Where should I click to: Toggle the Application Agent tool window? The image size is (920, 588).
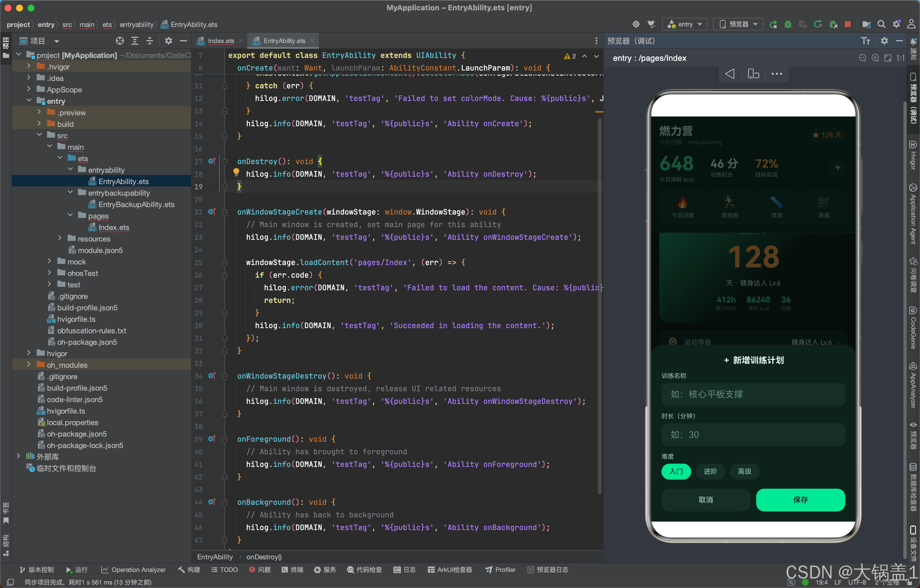(x=913, y=214)
